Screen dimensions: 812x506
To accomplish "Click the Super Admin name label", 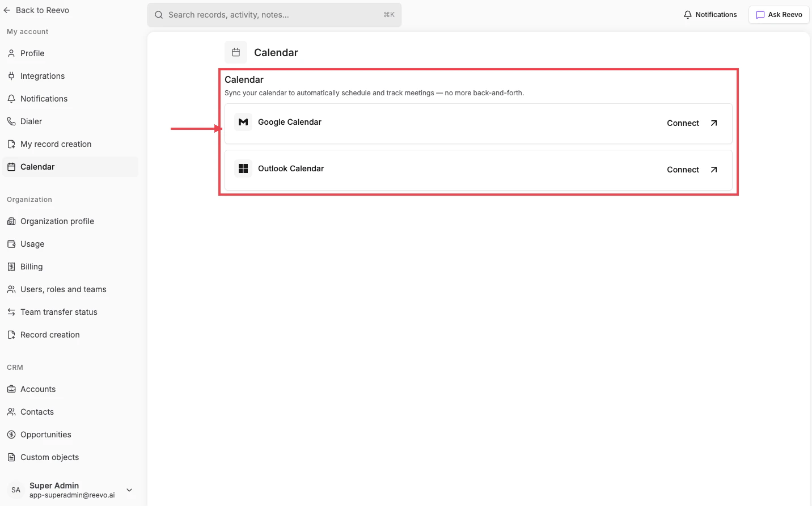I will click(x=54, y=486).
